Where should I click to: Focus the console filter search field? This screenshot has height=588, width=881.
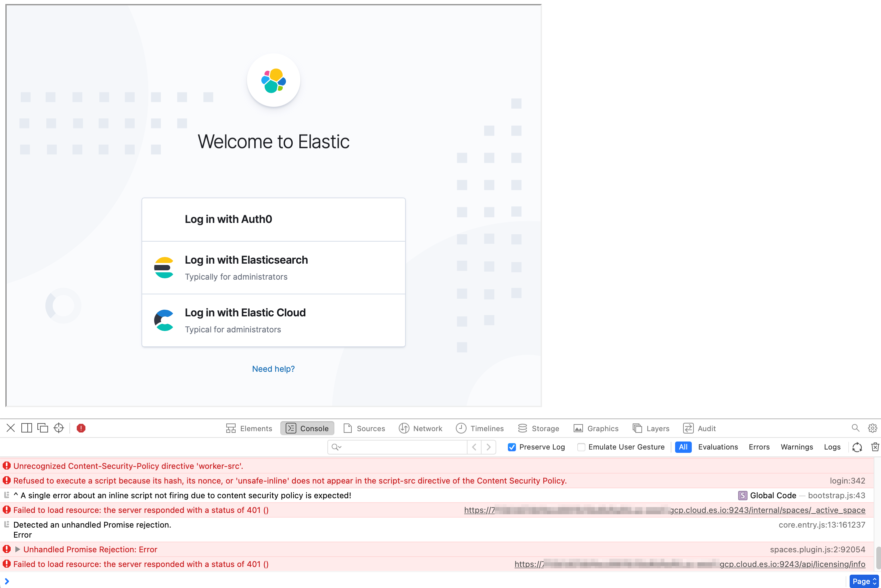click(397, 447)
